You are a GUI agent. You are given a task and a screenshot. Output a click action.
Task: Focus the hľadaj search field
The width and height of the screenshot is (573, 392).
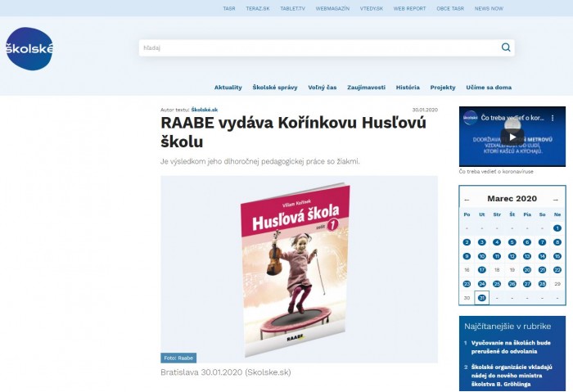[x=327, y=47]
